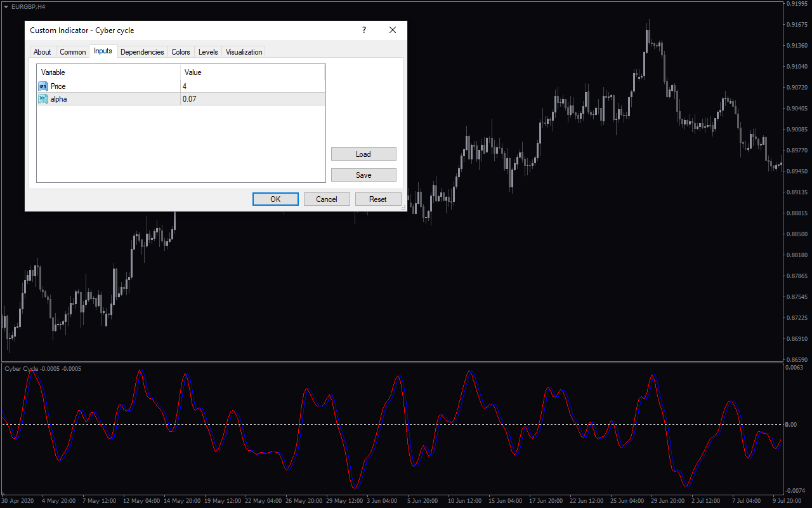812x508 pixels.
Task: Select the Inputs tab
Action: coord(103,51)
